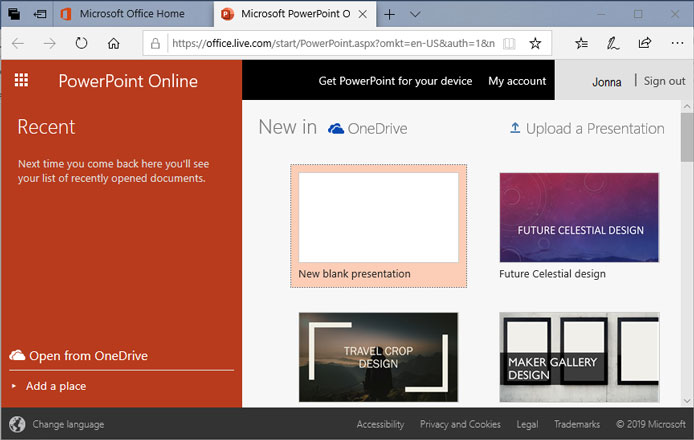Image resolution: width=694 pixels, height=440 pixels.
Task: Switch to Microsoft Office Home tab
Action: tap(132, 14)
